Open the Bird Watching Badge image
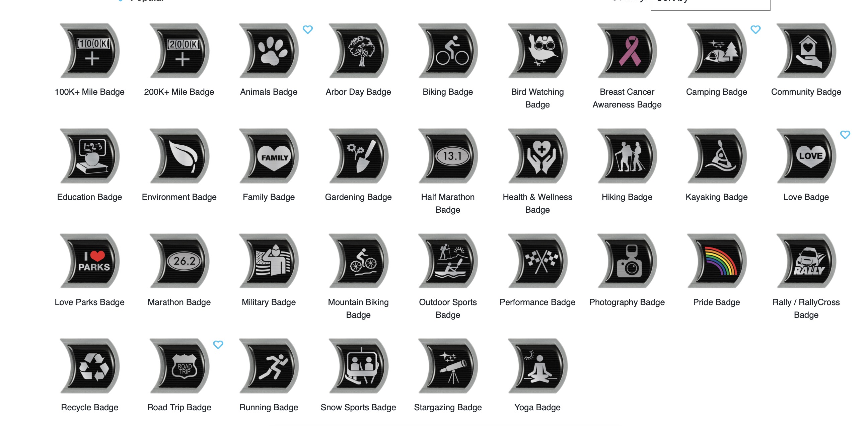Image resolution: width=868 pixels, height=426 pixels. click(x=537, y=51)
